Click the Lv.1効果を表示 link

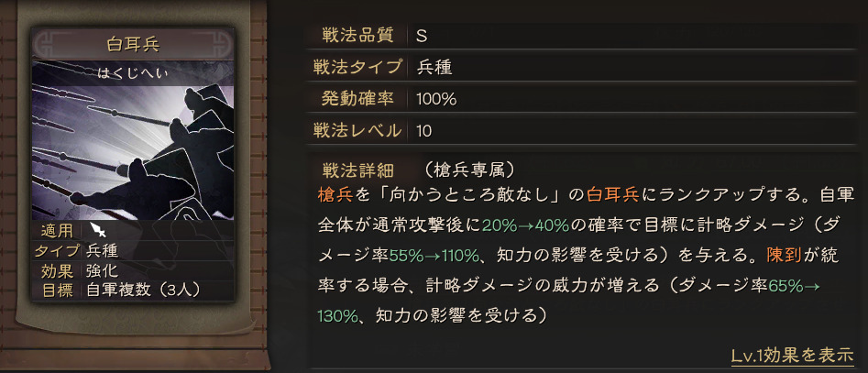click(x=792, y=356)
